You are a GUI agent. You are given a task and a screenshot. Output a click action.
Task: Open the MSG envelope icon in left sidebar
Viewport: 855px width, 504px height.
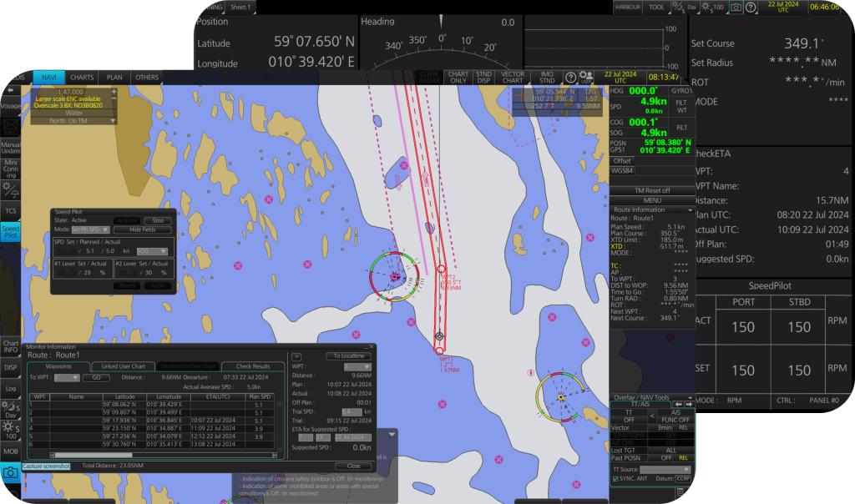10,128
